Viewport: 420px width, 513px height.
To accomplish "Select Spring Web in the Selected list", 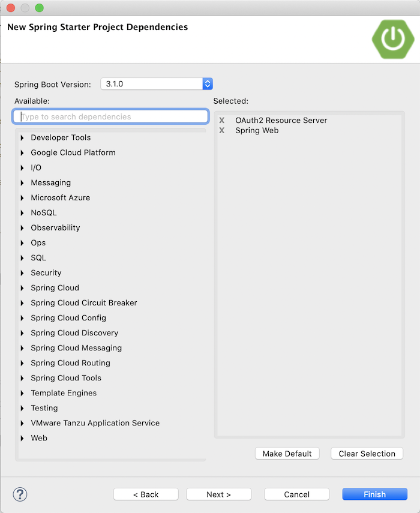I will pyautogui.click(x=257, y=131).
